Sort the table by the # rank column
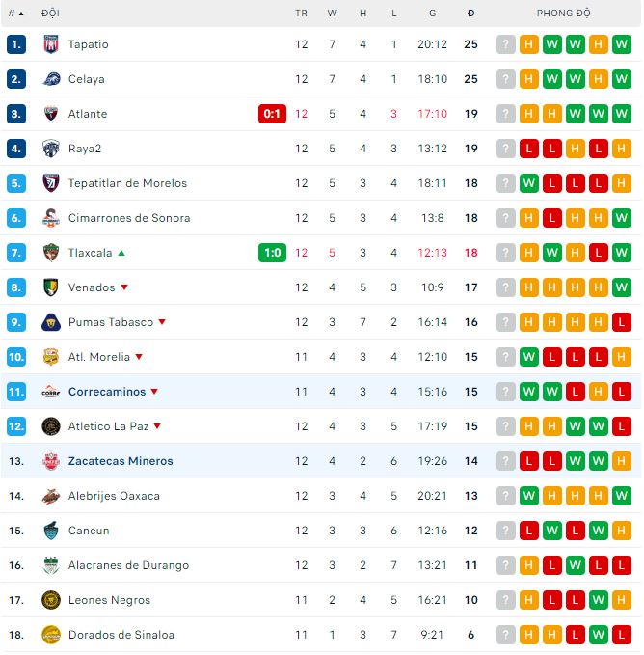644x655 pixels. [x=15, y=14]
